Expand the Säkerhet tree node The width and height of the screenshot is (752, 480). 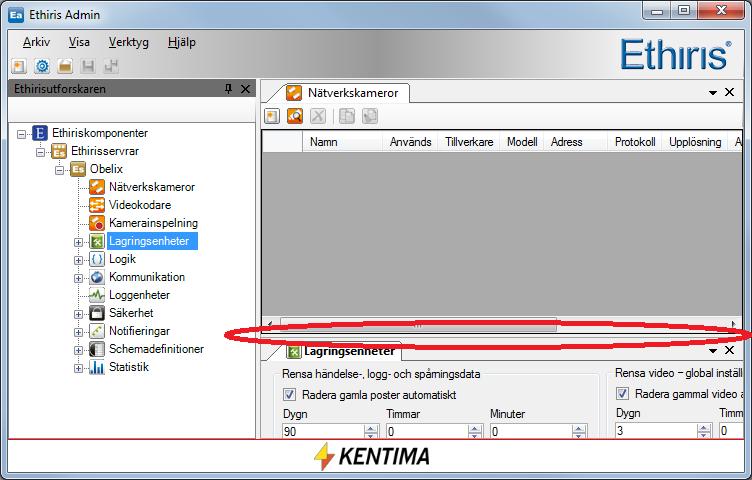pyautogui.click(x=78, y=314)
